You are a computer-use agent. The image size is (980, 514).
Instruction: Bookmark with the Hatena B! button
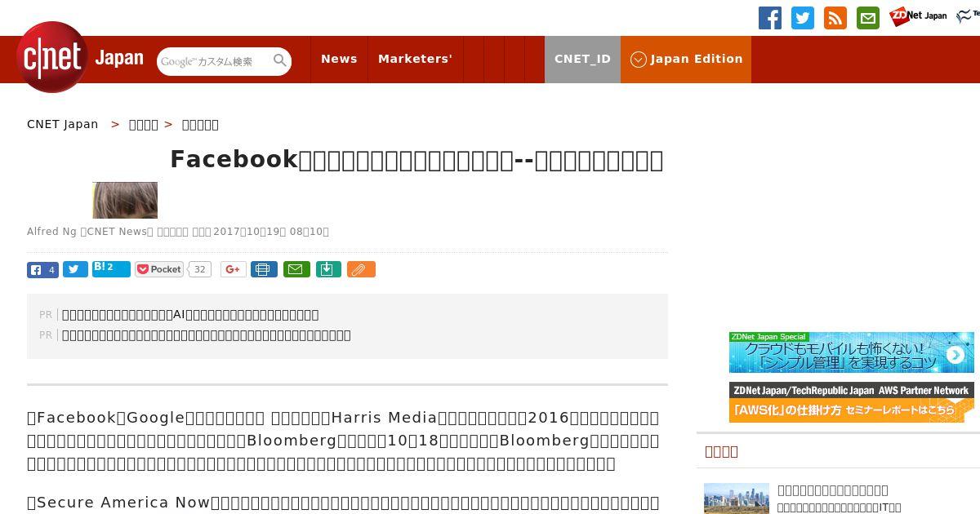coord(111,268)
